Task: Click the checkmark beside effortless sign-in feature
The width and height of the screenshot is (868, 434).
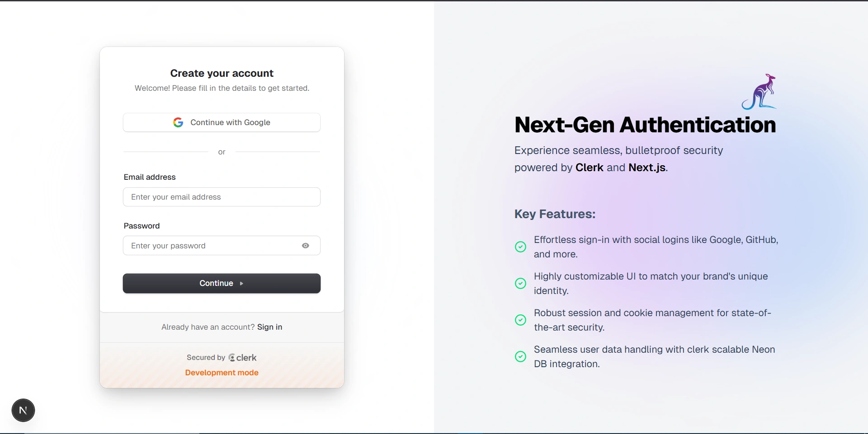Action: point(520,247)
